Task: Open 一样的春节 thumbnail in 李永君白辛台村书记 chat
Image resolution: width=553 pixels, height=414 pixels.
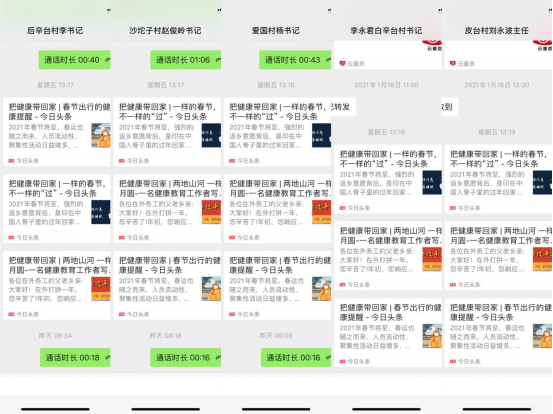Action: pos(432,183)
